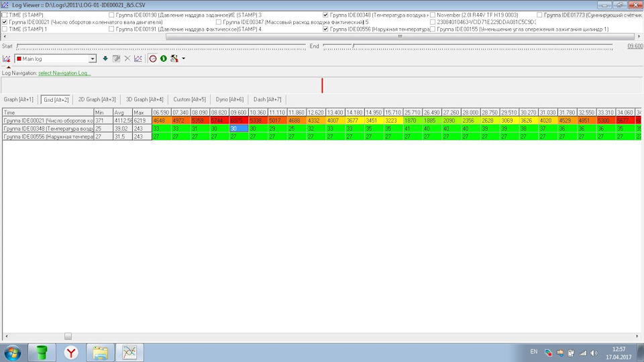Enable Группа IDE00190 boost pressure checkbox
Image resolution: width=644 pixels, height=362 pixels.
[x=111, y=15]
